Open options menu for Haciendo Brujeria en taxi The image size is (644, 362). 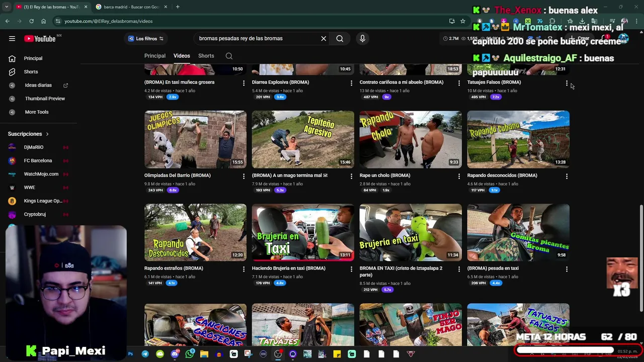click(351, 269)
